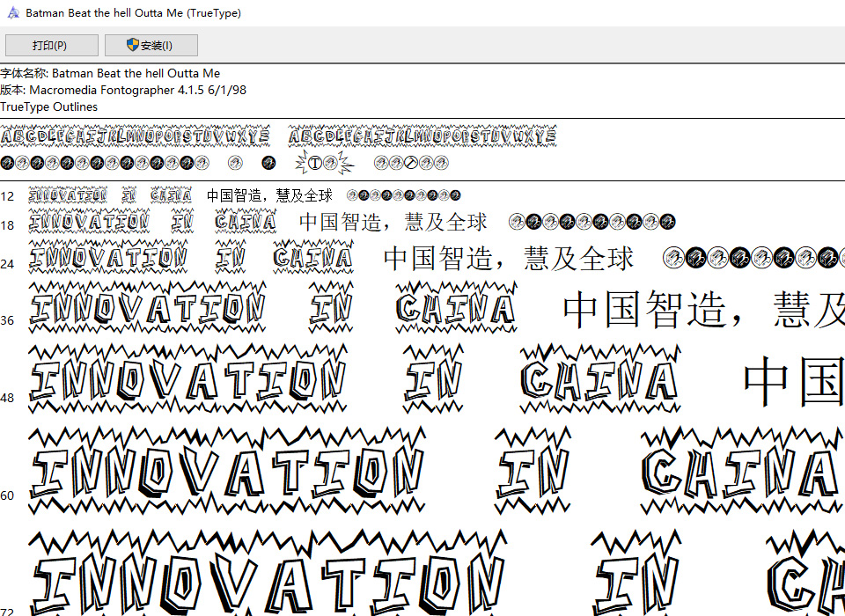
Task: Click the word INNOVATION in the 36-point row
Action: (x=147, y=307)
